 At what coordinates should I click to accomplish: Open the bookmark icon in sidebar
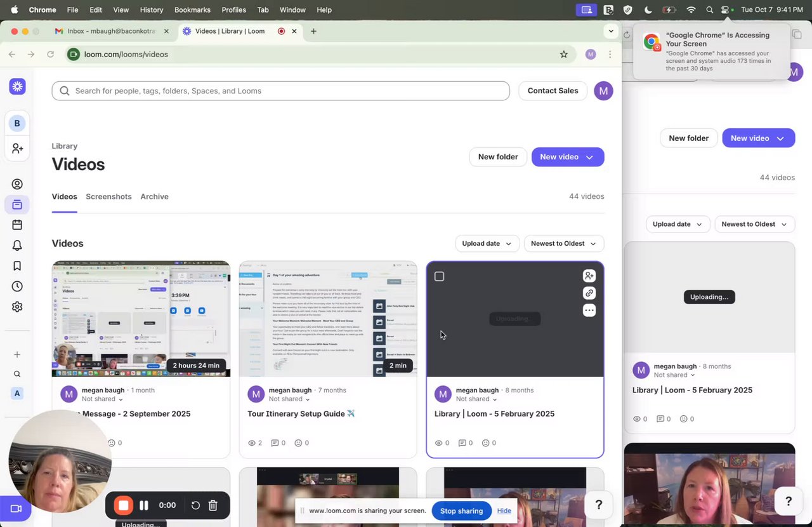click(x=17, y=266)
